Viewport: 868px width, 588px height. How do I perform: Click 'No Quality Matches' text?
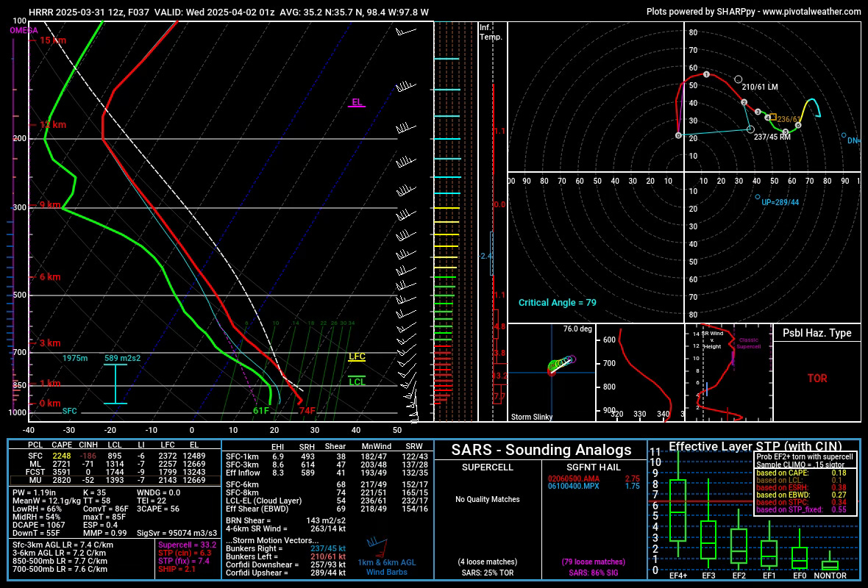(x=487, y=500)
